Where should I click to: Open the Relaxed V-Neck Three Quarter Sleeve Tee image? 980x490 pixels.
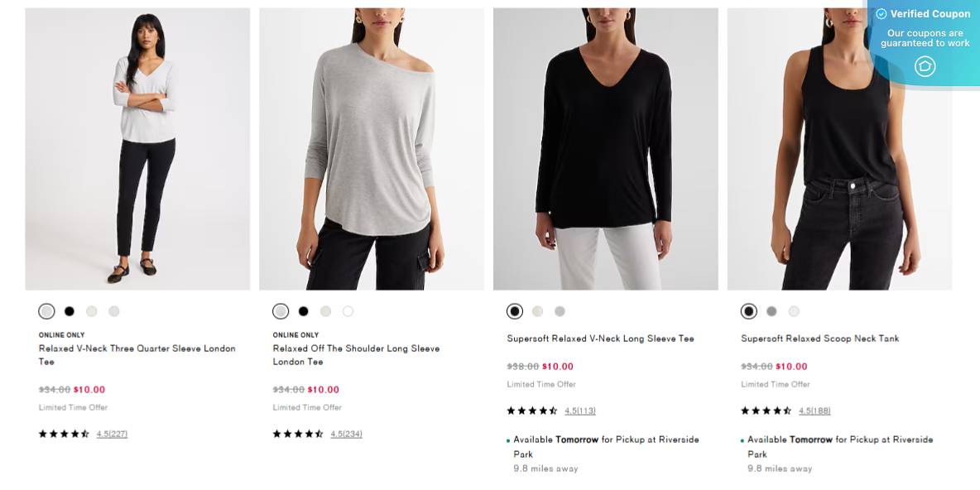click(x=137, y=149)
